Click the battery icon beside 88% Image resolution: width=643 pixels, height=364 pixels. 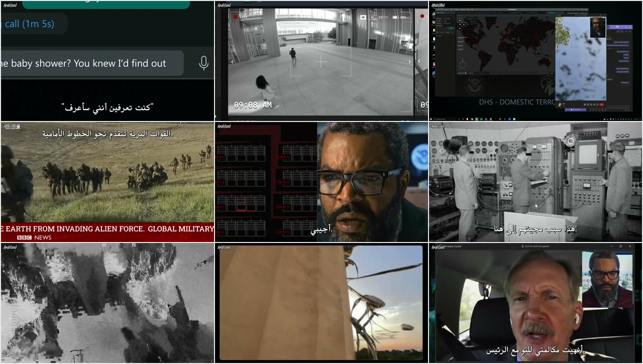tap(395, 17)
